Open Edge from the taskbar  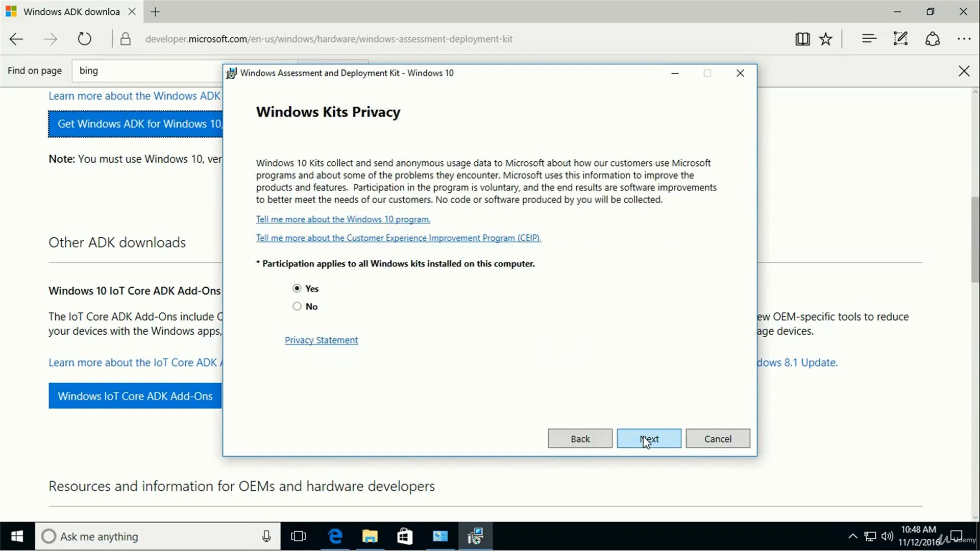[x=335, y=536]
